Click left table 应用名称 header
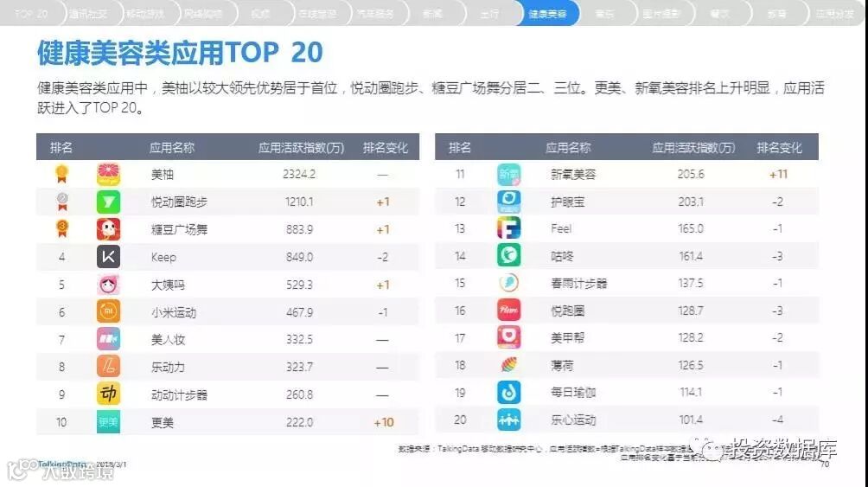Screen dimensions: 868x487 pyautogui.click(x=171, y=148)
